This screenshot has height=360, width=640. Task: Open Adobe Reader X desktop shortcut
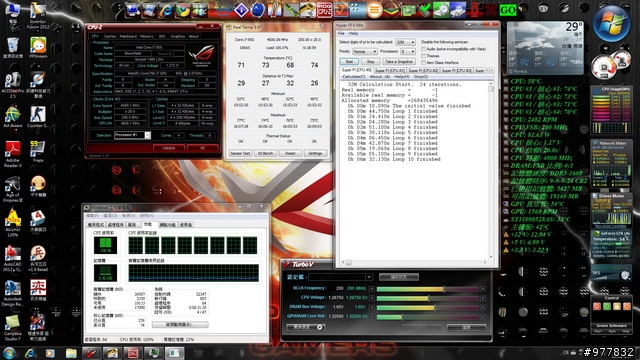click(13, 154)
